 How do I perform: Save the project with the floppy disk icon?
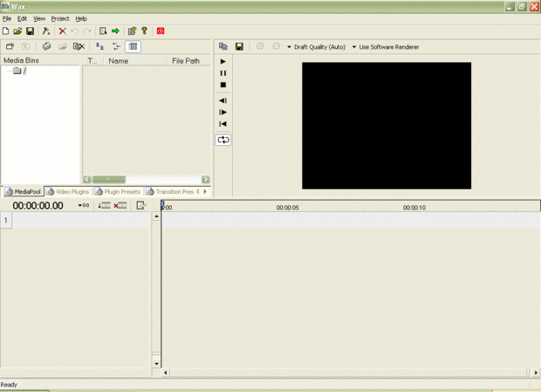(x=31, y=31)
